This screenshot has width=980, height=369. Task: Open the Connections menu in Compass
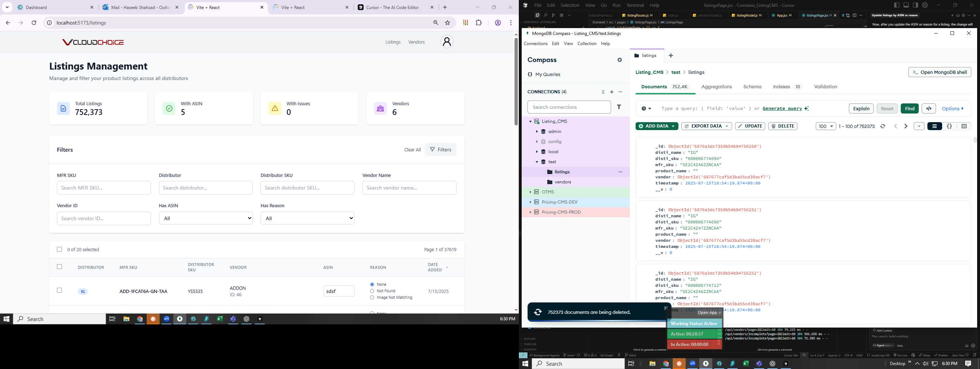click(x=536, y=44)
